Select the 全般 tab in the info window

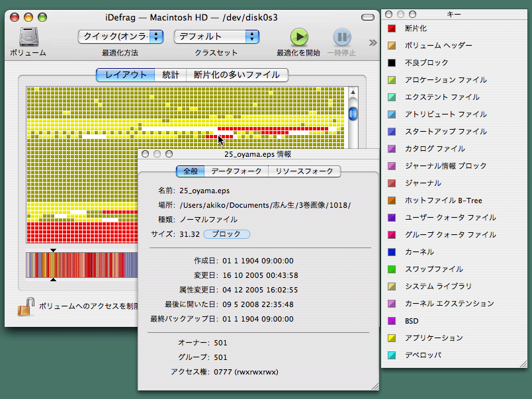click(191, 171)
